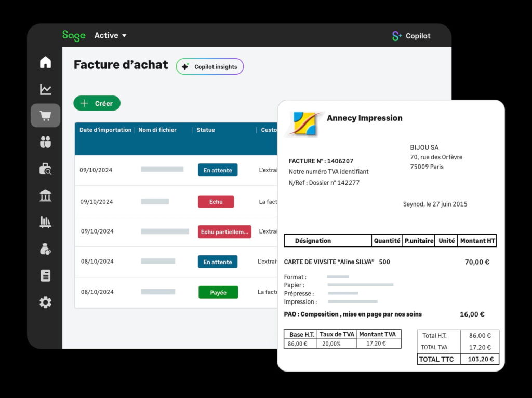This screenshot has height=398, width=532.
Task: Open Copilot insights
Action: point(210,66)
